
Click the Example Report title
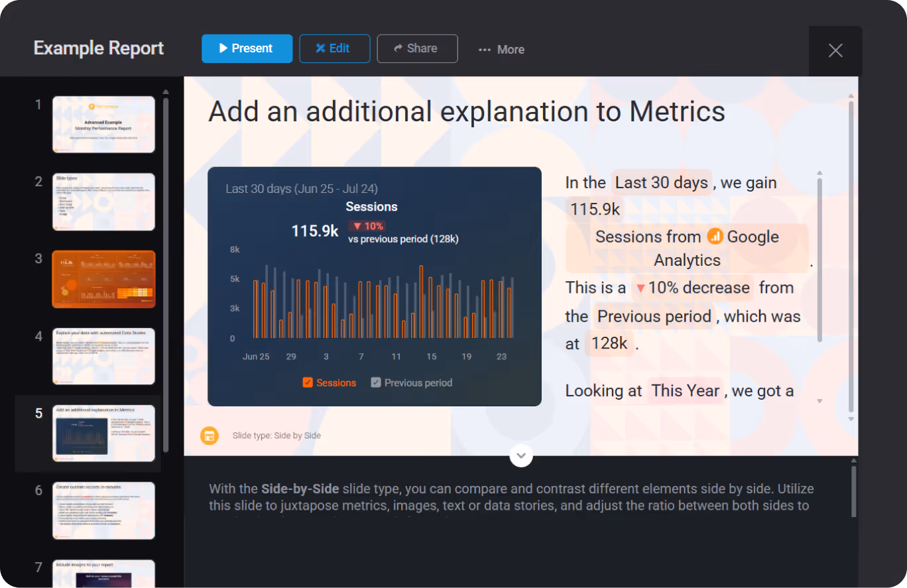coord(99,48)
